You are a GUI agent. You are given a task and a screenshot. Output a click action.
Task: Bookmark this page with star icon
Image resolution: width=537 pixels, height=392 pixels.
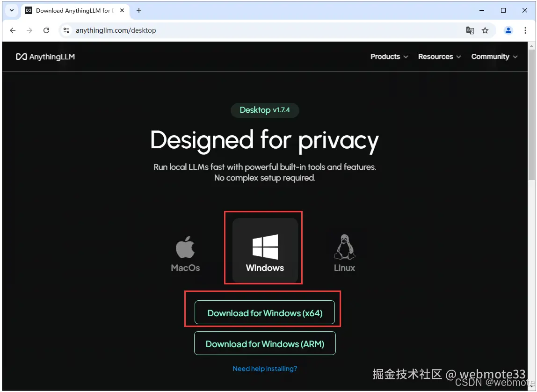pos(485,30)
